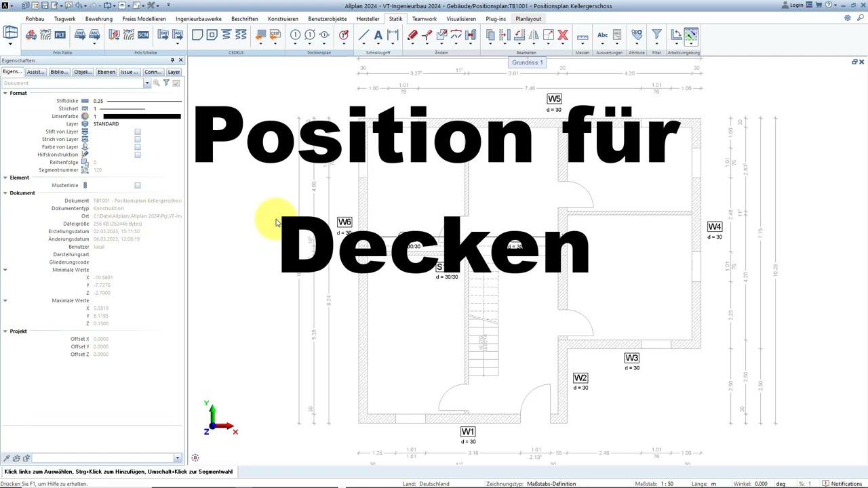
Task: Toggle the Musterlinie checkbox
Action: tap(138, 185)
